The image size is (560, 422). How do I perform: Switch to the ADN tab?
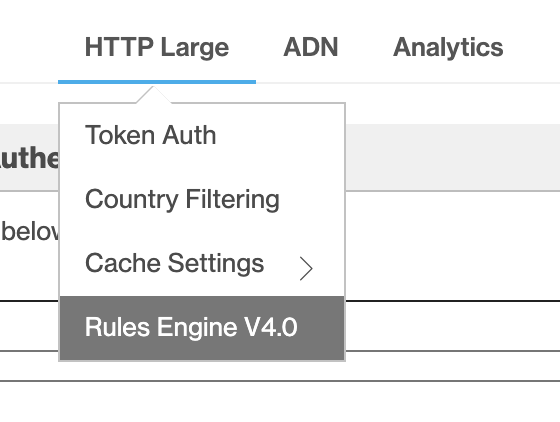pyautogui.click(x=311, y=47)
